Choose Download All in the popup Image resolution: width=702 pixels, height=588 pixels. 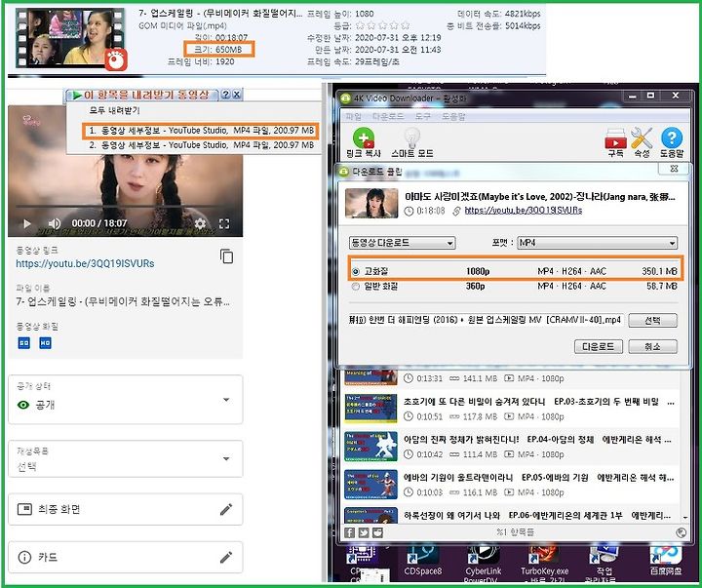coord(115,110)
